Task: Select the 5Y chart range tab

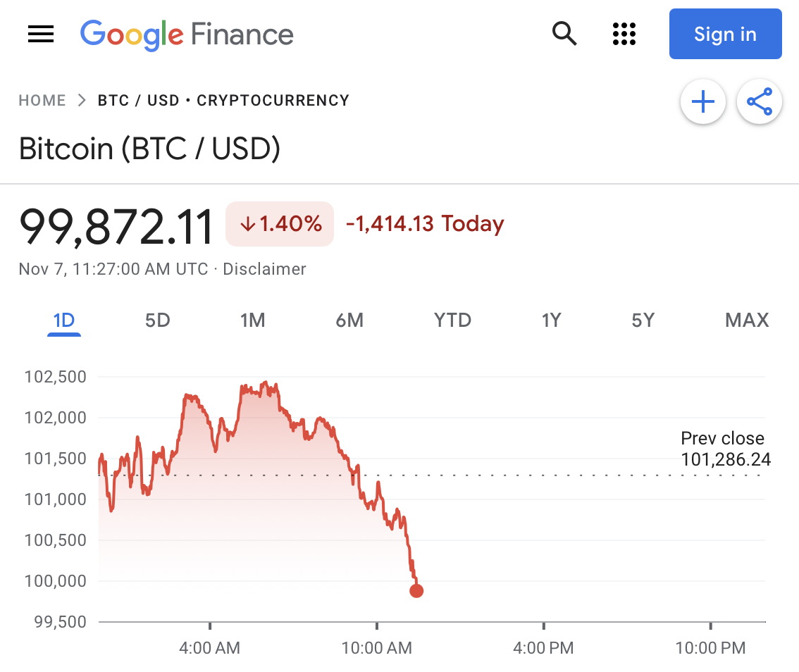Action: [x=643, y=321]
